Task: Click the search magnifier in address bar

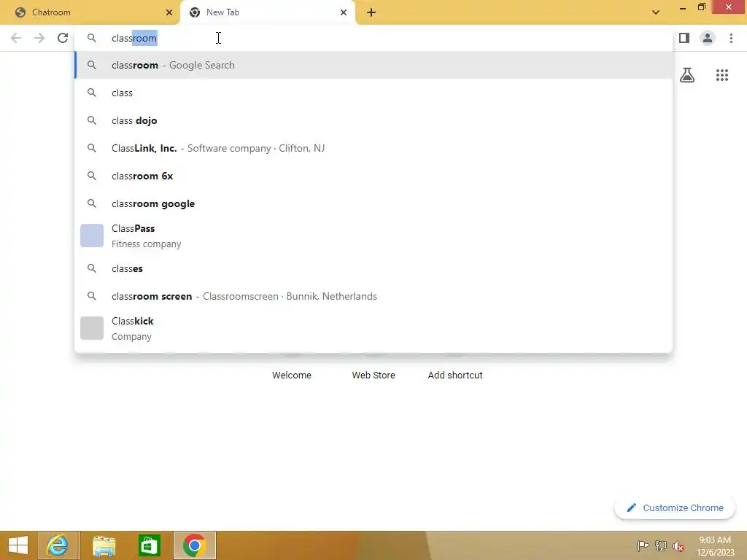Action: click(x=92, y=38)
